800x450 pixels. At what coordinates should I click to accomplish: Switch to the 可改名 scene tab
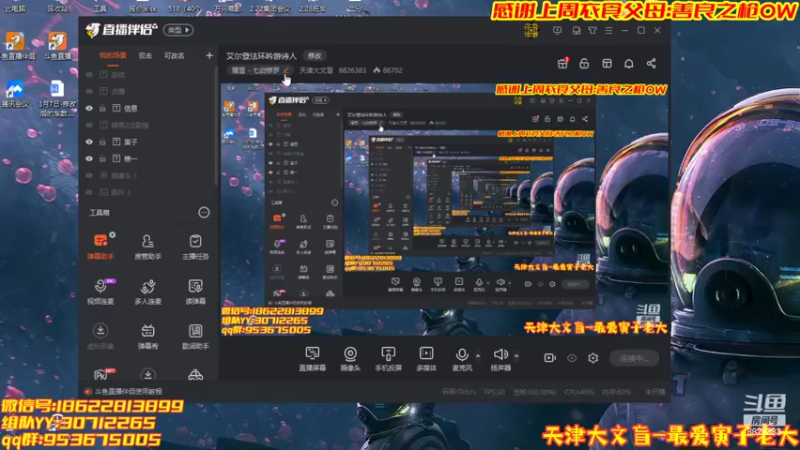coord(174,56)
